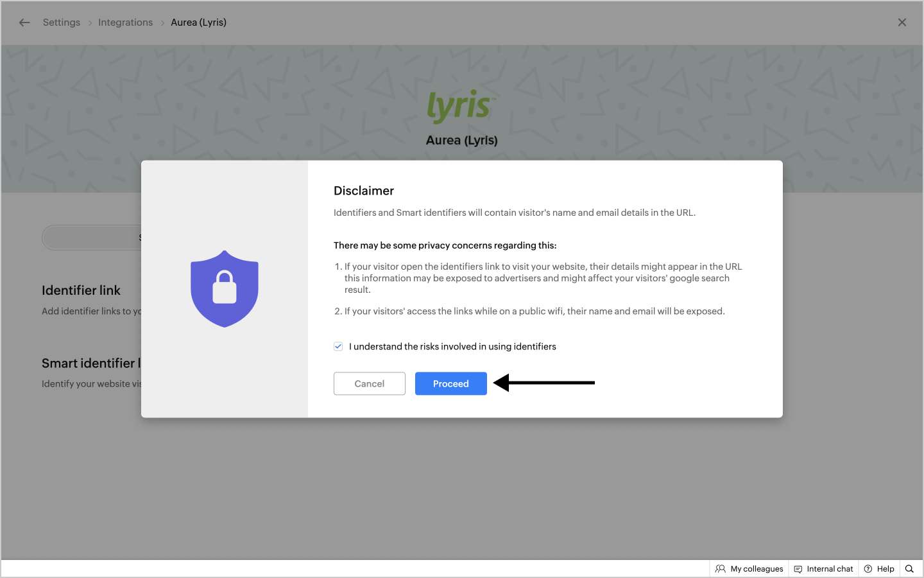Click the Disclaimer heading
This screenshot has width=924, height=578.
click(364, 191)
